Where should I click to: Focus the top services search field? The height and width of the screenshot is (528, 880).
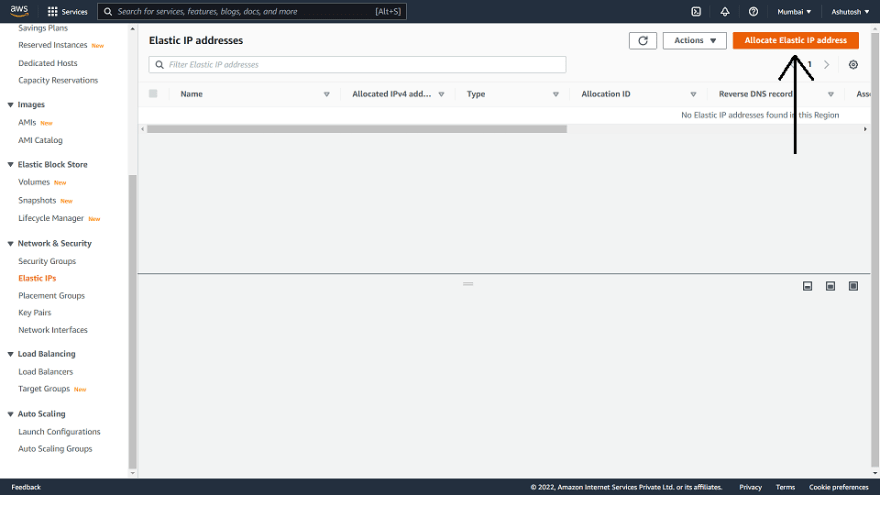pos(252,11)
